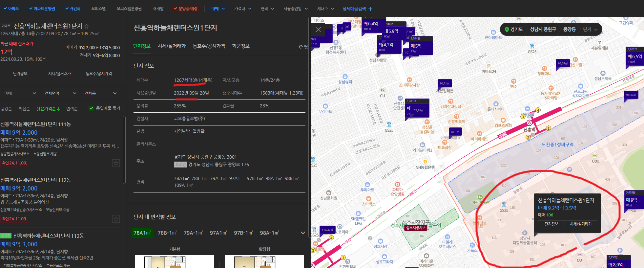Screen dimensions: 644x268
Task: Sort listings by 최신순
Action: click(24, 109)
